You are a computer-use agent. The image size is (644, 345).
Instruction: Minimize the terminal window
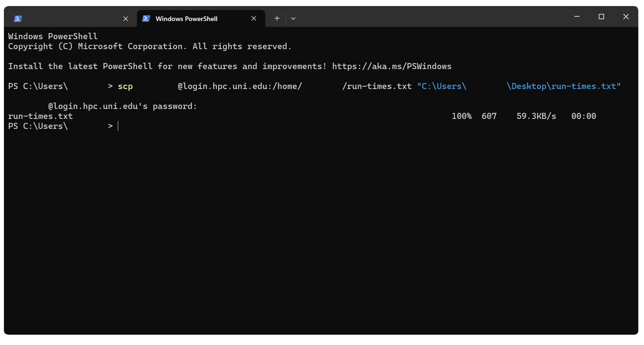577,17
